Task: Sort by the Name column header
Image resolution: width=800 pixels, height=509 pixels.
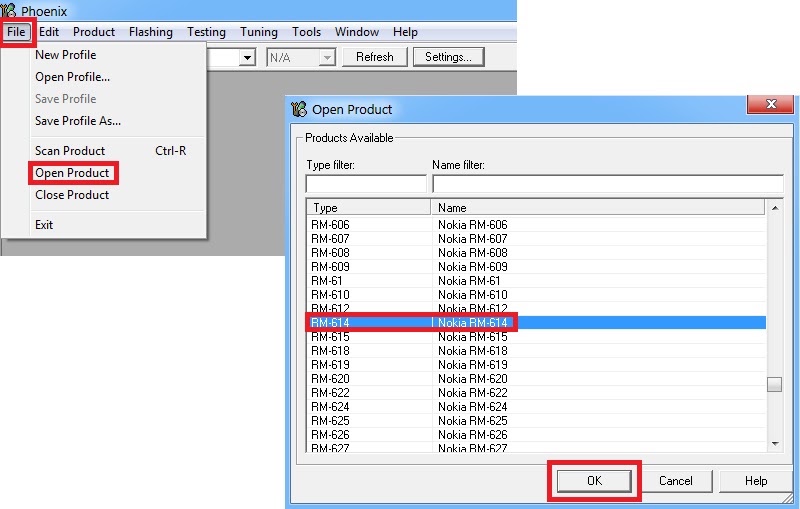Action: point(597,208)
